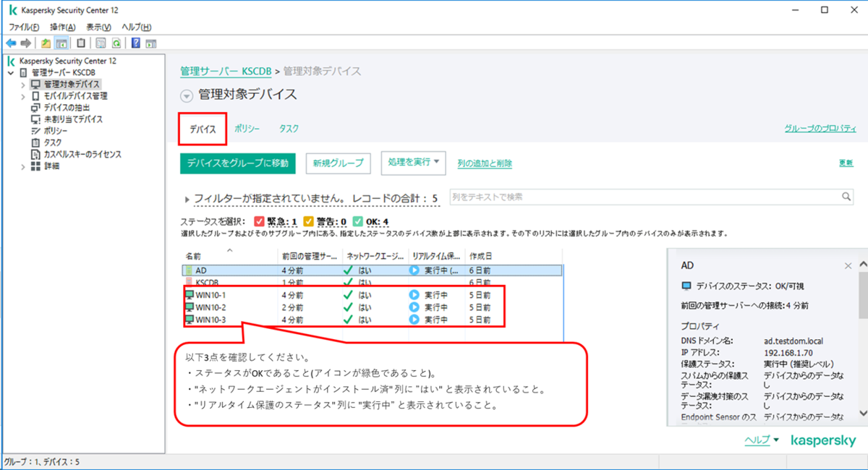The height and width of the screenshot is (470, 868).
Task: Click the blue back navigation arrow icon
Action: (x=12, y=43)
